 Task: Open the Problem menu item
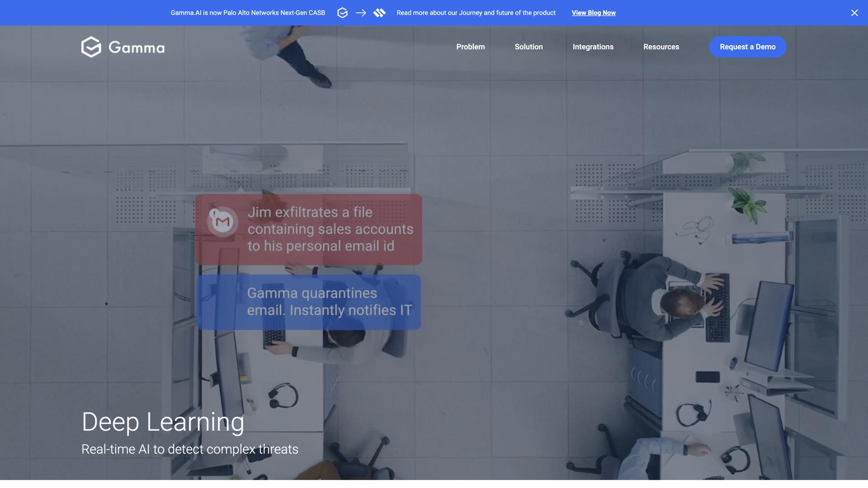[470, 47]
